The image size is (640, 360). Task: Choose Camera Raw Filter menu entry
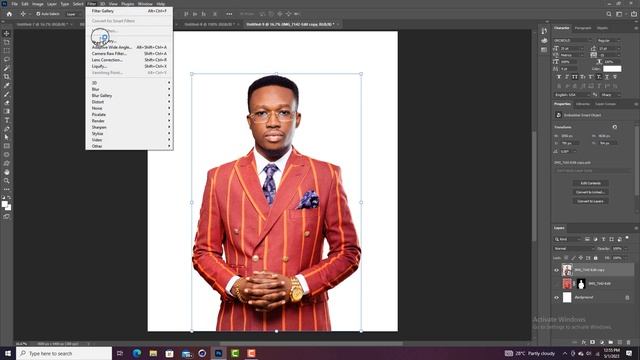click(129, 53)
